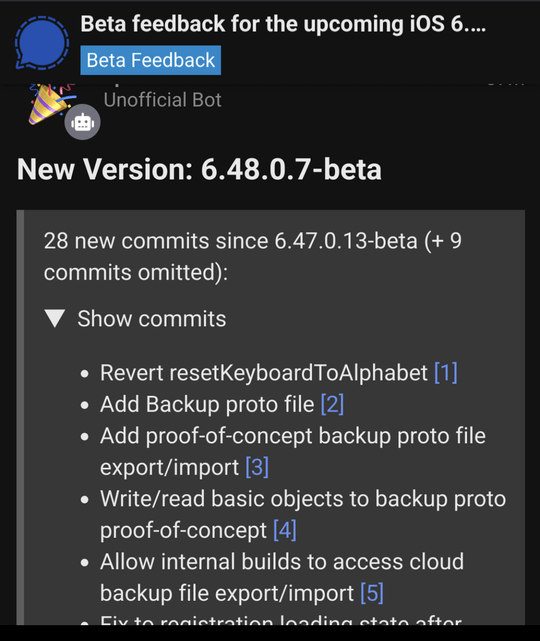
Task: Click the Show commits label
Action: (152, 318)
